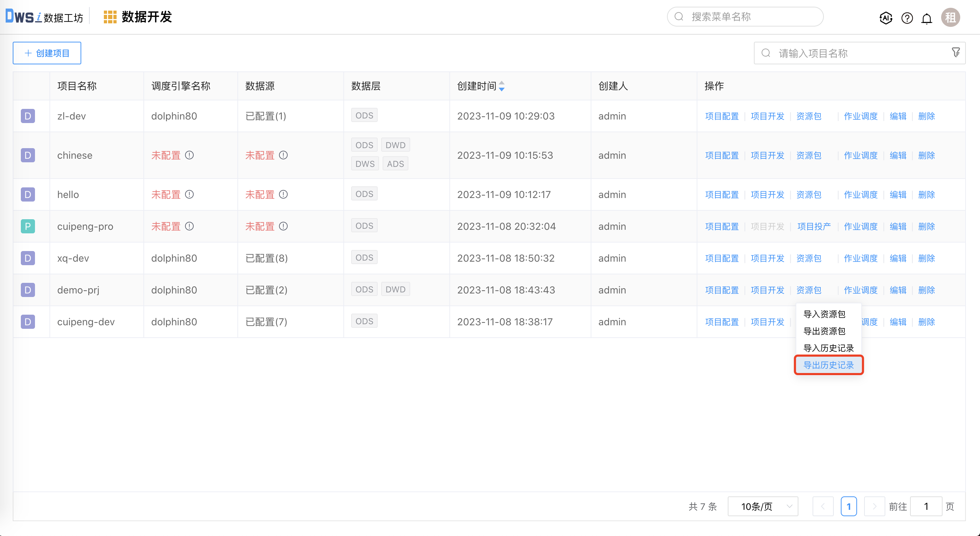Viewport: 980px width, 536px height.
Task: Open the 数据开发 app grid icon
Action: 110,17
